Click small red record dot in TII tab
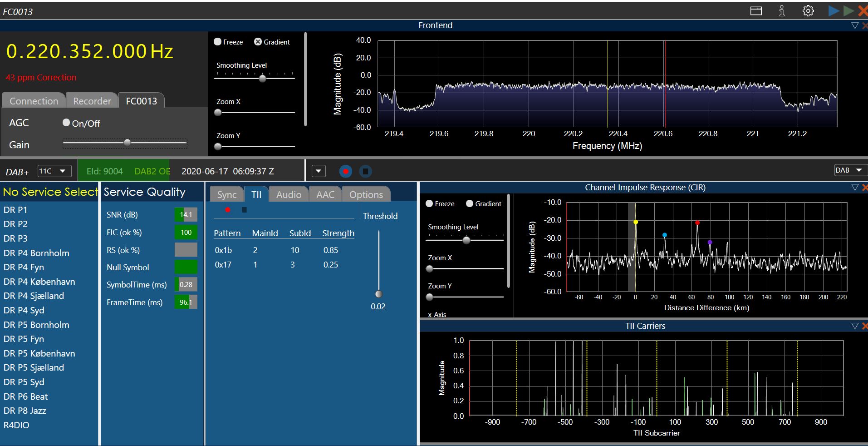Image resolution: width=868 pixels, height=446 pixels. [228, 210]
